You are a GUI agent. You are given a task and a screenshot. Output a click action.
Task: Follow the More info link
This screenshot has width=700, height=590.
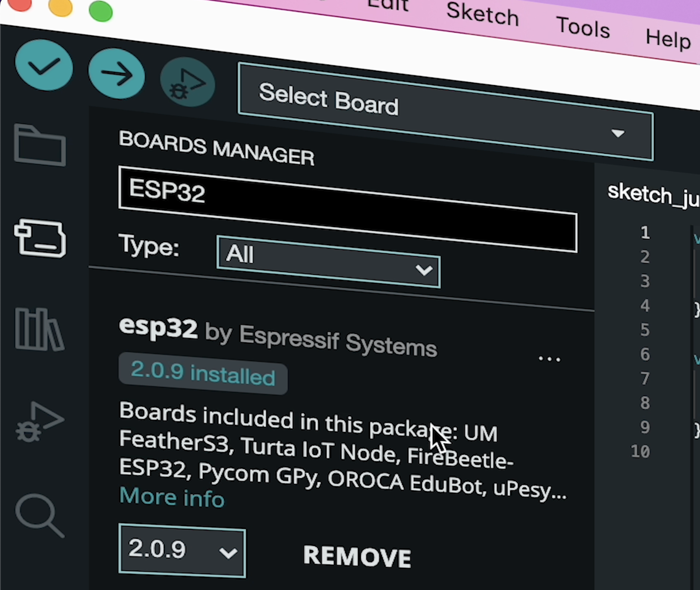coord(172,497)
